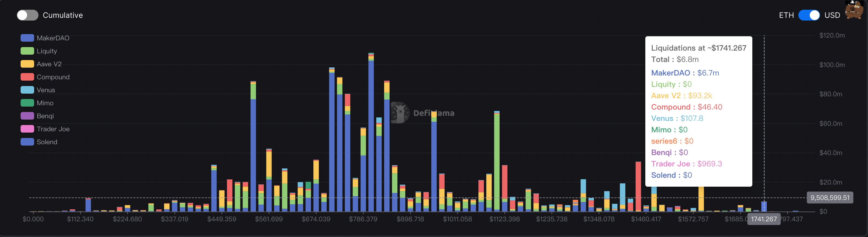Hide Venus series via its legend label

[46, 90]
